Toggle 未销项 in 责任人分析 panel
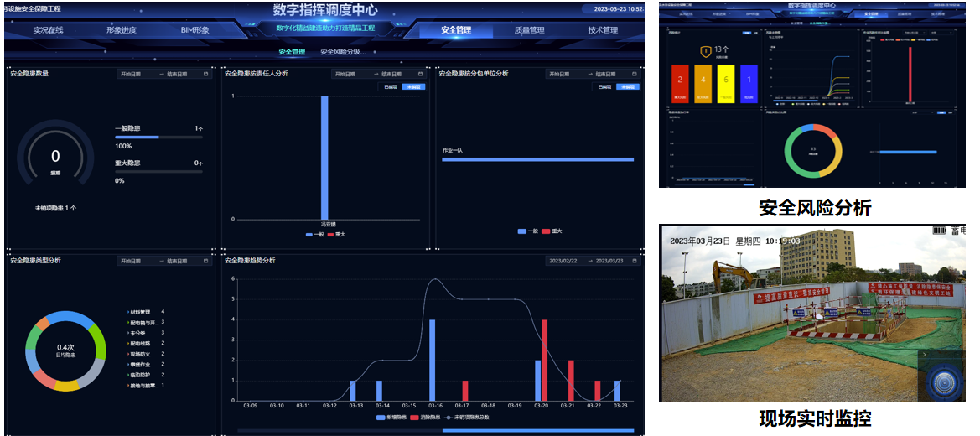 coord(413,86)
